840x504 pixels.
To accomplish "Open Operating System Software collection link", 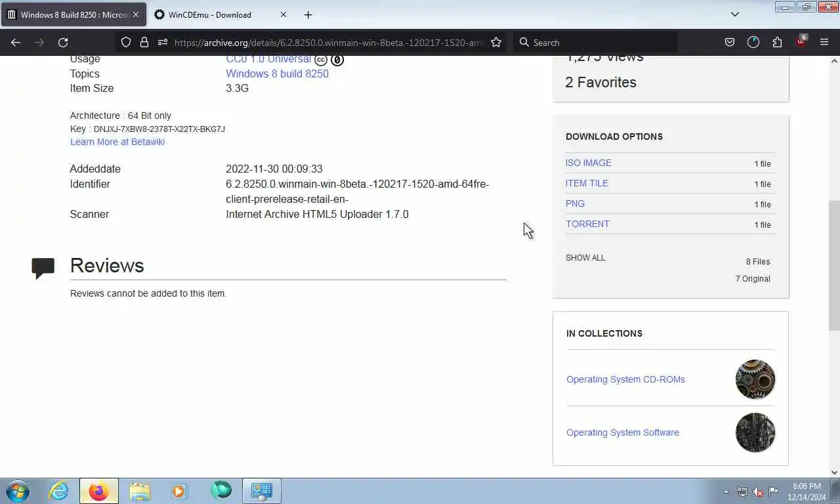I will [x=623, y=432].
